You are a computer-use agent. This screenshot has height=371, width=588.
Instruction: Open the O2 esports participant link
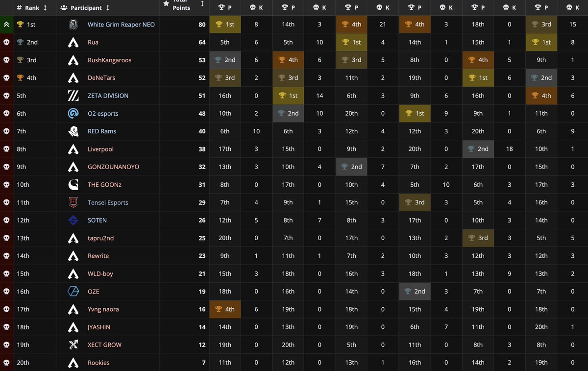(x=103, y=113)
